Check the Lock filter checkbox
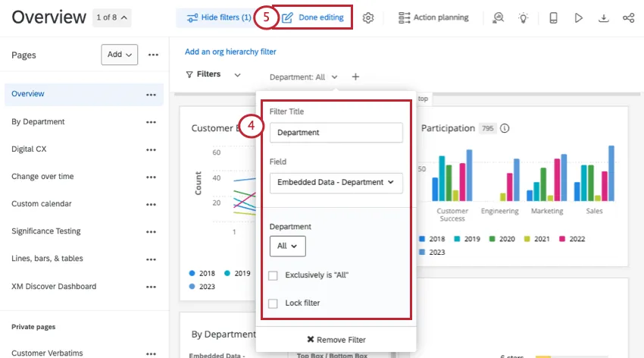 273,303
